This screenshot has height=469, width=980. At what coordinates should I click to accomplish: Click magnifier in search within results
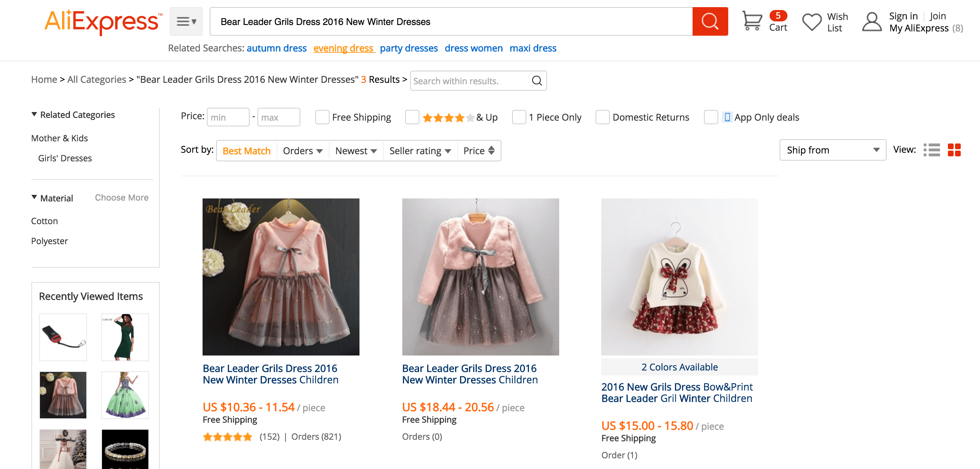(536, 81)
